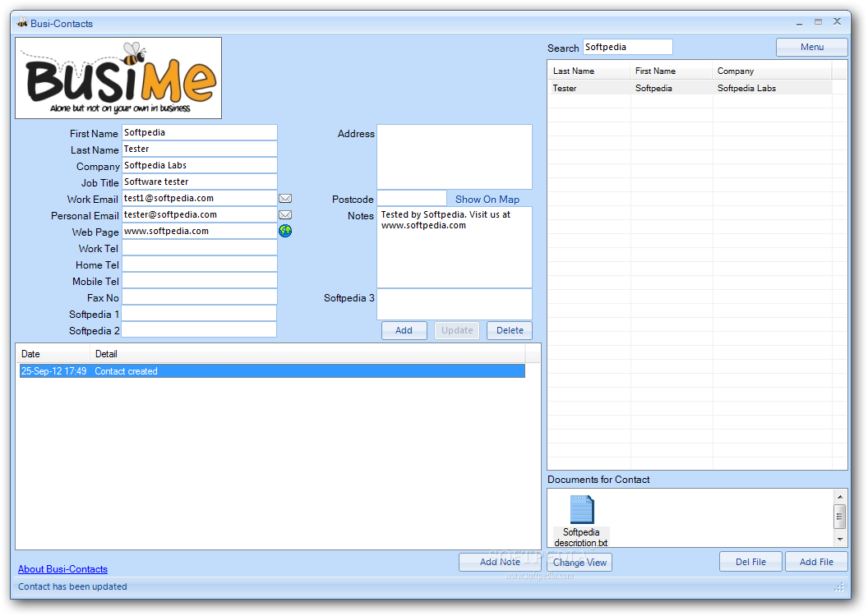Open the Softpedia description.txt document icon
Image resolution: width=868 pixels, height=616 pixels.
tap(581, 521)
